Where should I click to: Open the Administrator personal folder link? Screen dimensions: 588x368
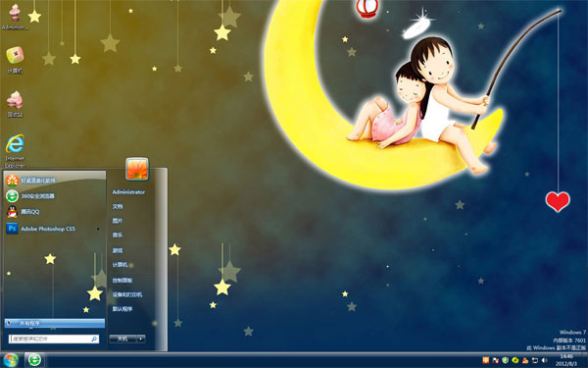click(128, 192)
